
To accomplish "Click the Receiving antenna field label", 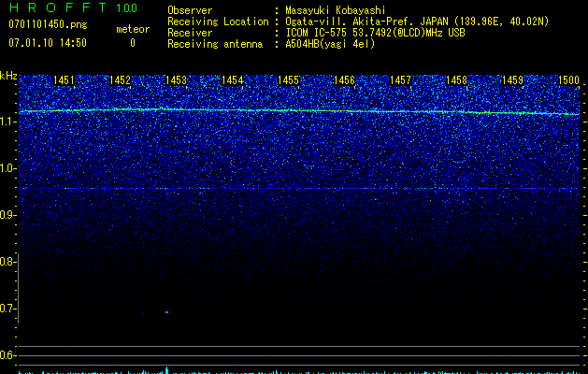I will pyautogui.click(x=215, y=44).
